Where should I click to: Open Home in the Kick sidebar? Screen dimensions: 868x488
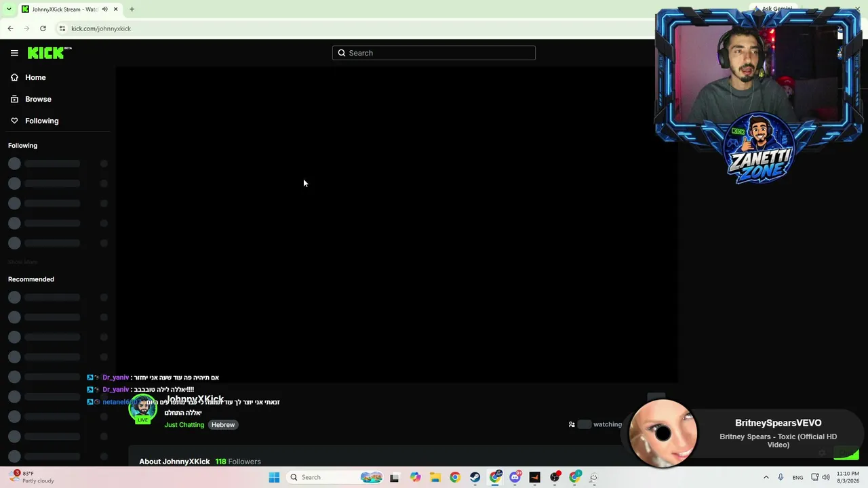pos(35,77)
